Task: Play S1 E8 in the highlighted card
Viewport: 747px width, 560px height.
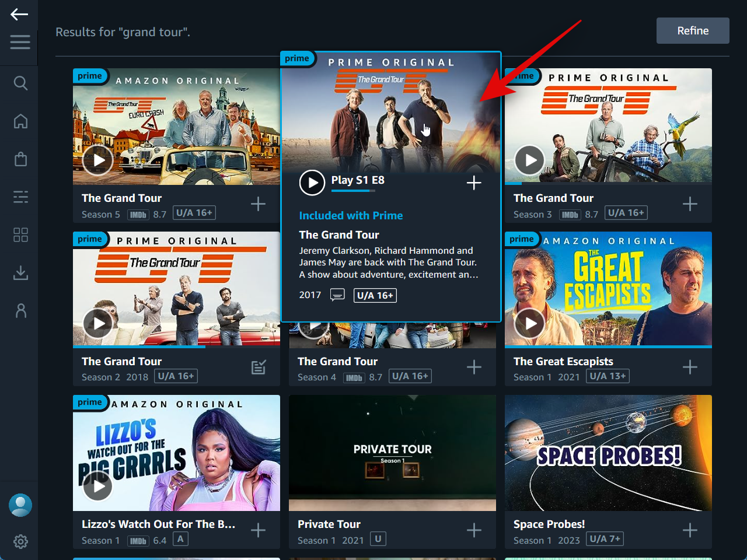Action: click(312, 183)
